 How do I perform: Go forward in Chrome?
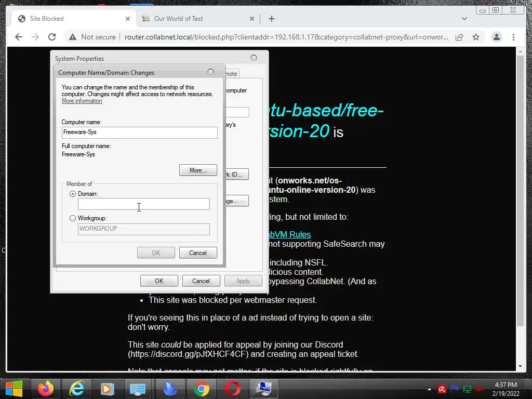35,37
